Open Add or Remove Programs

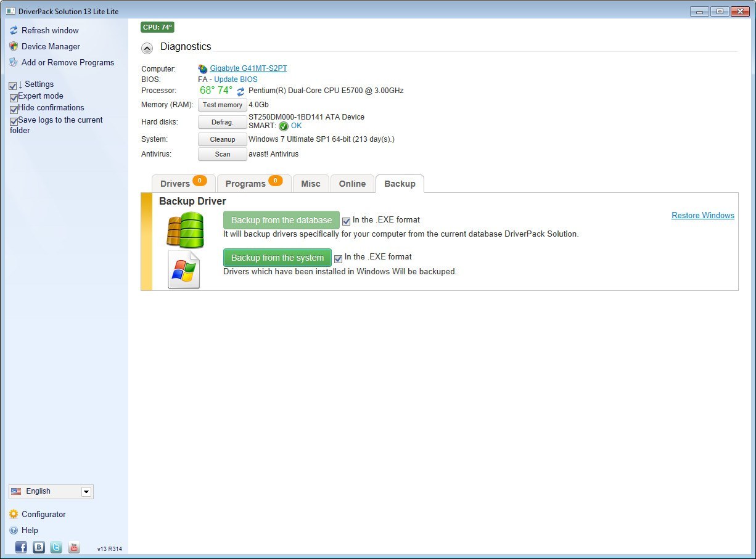click(x=12, y=62)
